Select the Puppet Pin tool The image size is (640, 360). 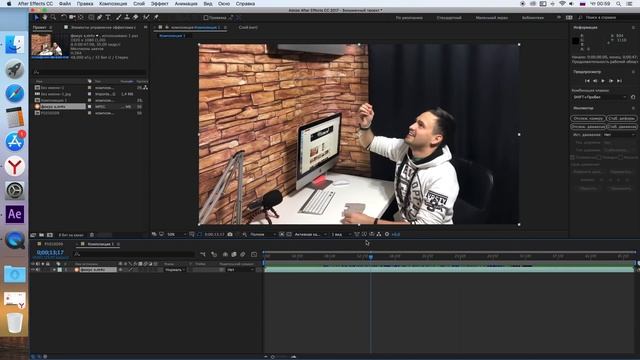tap(156, 18)
